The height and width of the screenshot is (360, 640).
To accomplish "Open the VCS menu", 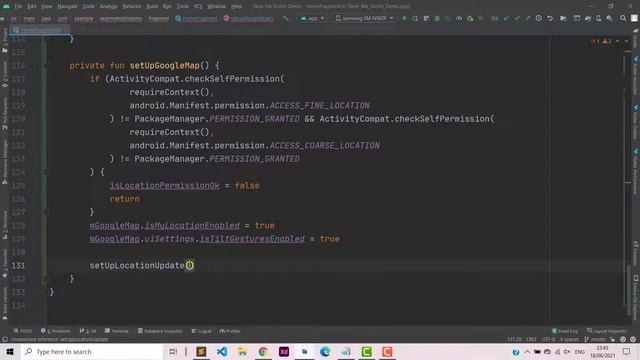I will pyautogui.click(x=198, y=6).
